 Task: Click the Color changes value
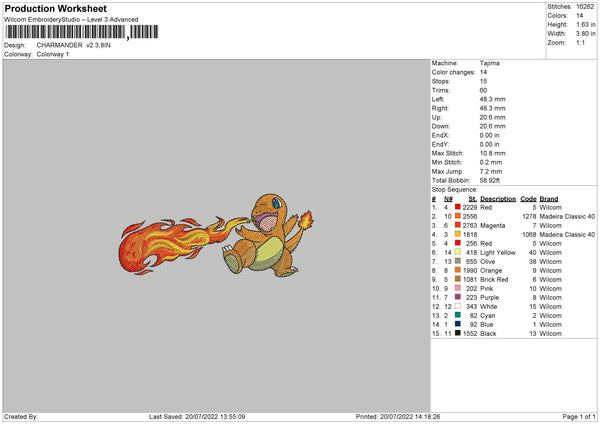click(x=483, y=72)
